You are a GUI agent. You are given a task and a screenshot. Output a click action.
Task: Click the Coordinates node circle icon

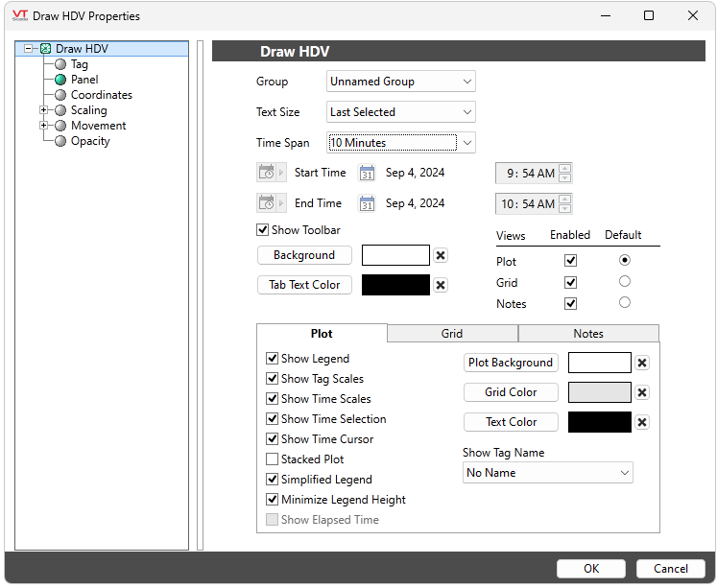(60, 95)
